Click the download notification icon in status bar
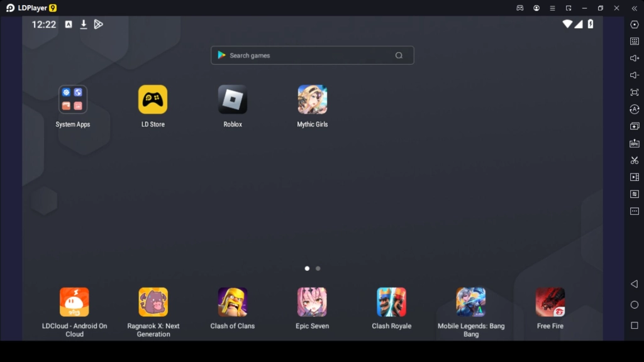This screenshot has height=362, width=644. [x=84, y=25]
